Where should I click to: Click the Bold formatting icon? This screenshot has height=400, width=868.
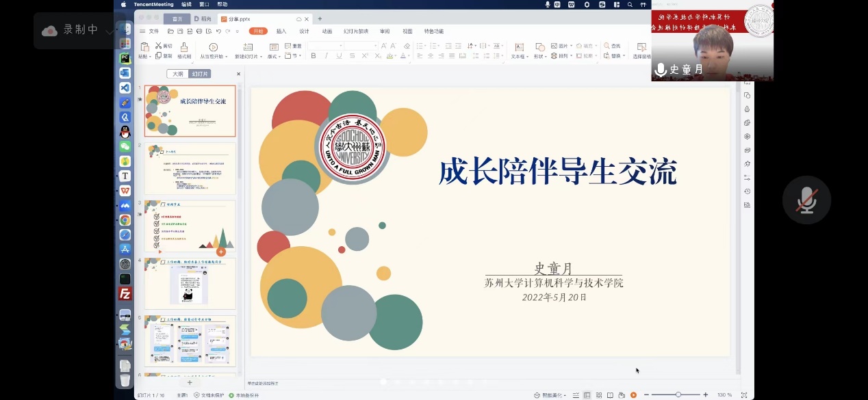pyautogui.click(x=314, y=56)
